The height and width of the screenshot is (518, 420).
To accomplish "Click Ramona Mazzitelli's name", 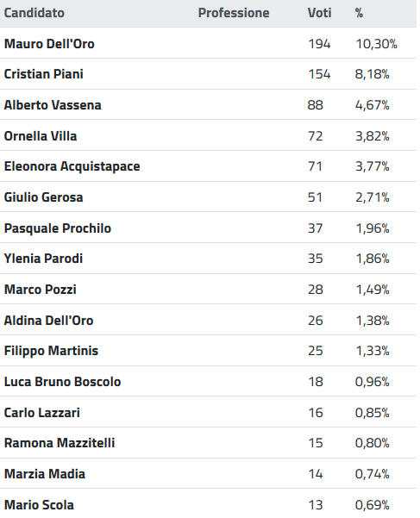I will tap(60, 443).
